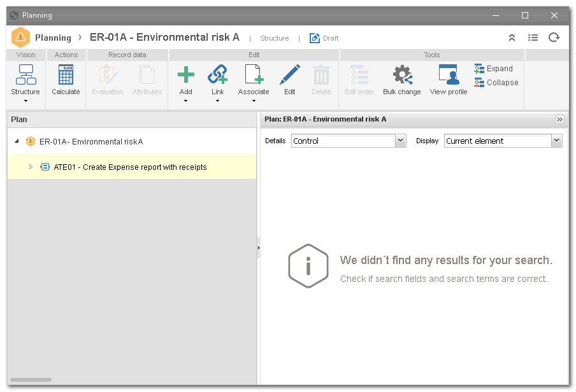
Task: Collapse the right details panel with double arrow
Action: click(x=559, y=119)
